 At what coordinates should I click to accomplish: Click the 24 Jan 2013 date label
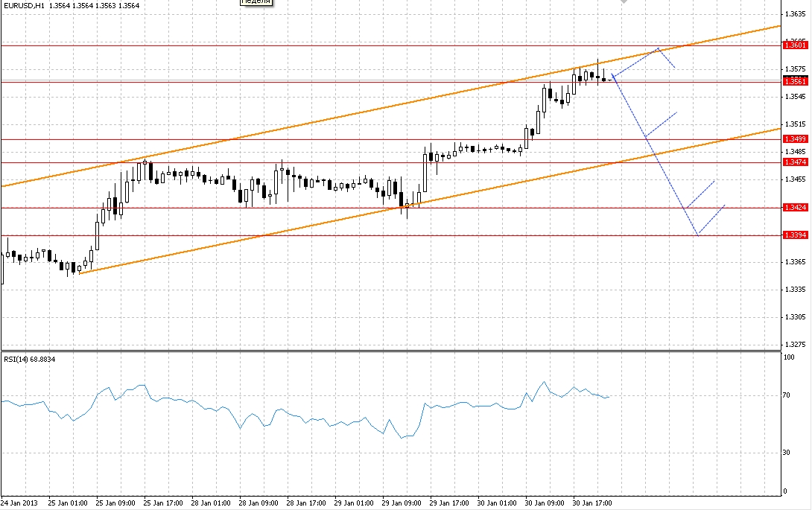[x=19, y=503]
